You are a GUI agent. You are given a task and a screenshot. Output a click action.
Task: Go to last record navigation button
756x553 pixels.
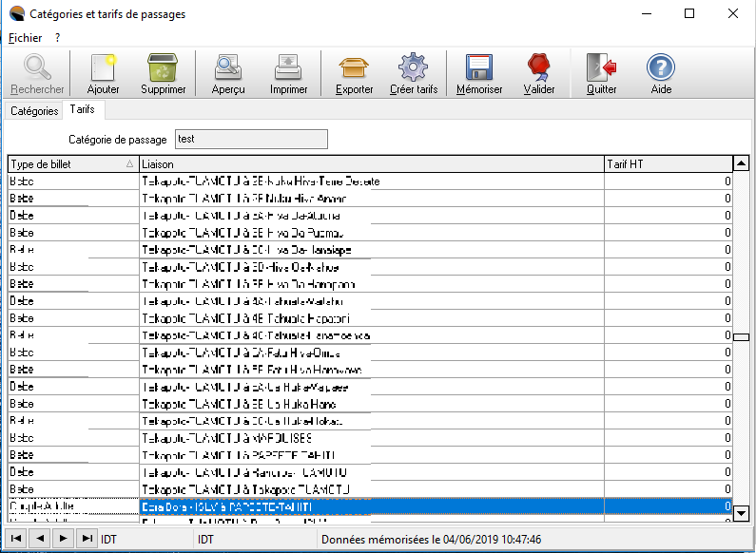coord(87,539)
